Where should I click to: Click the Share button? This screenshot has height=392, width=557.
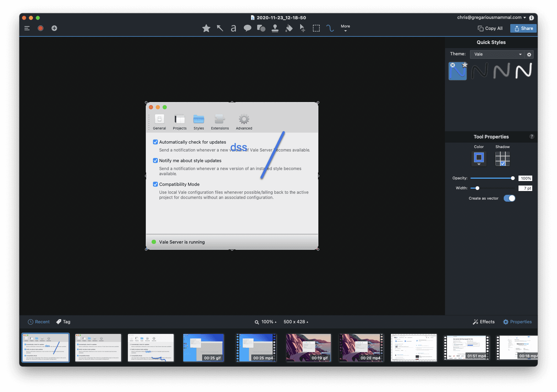[523, 29]
